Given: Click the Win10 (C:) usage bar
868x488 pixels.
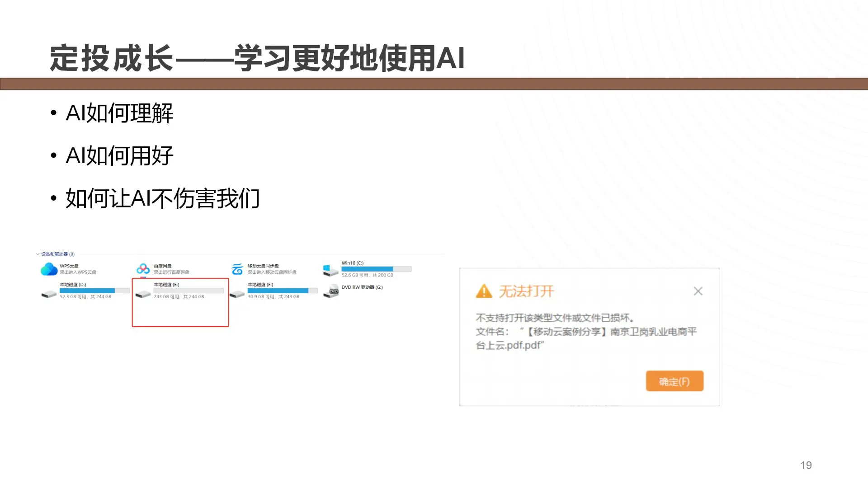Looking at the screenshot, I should [x=376, y=269].
